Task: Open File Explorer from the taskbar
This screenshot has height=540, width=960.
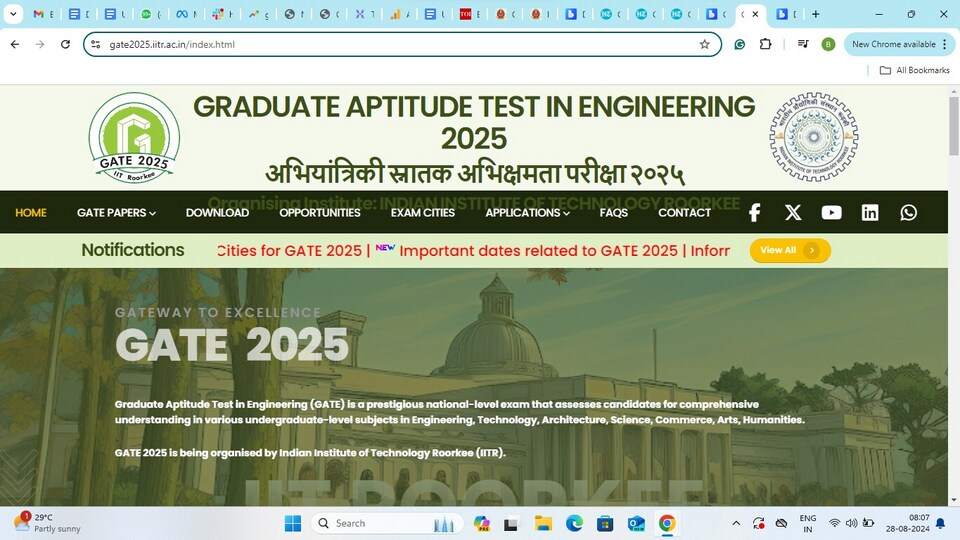Action: [x=543, y=523]
